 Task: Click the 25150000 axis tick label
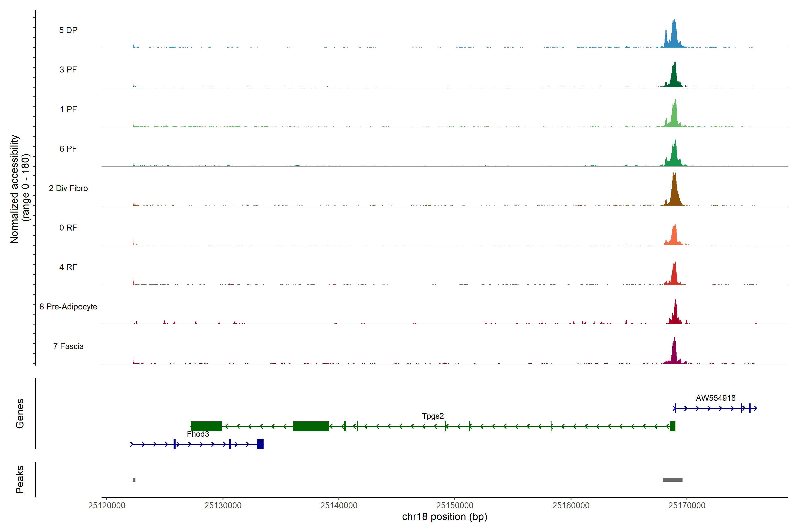[x=455, y=505]
